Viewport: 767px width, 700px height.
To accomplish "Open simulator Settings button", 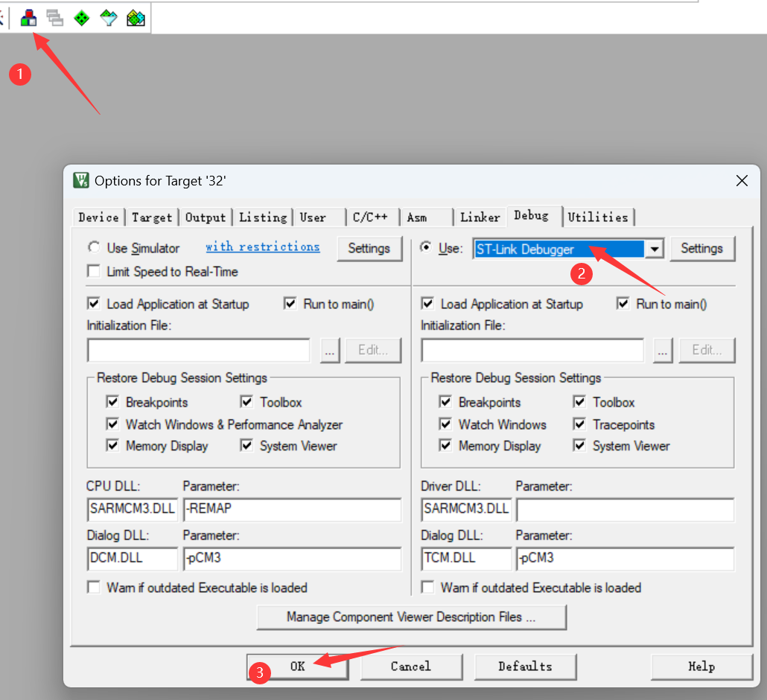I will click(369, 249).
